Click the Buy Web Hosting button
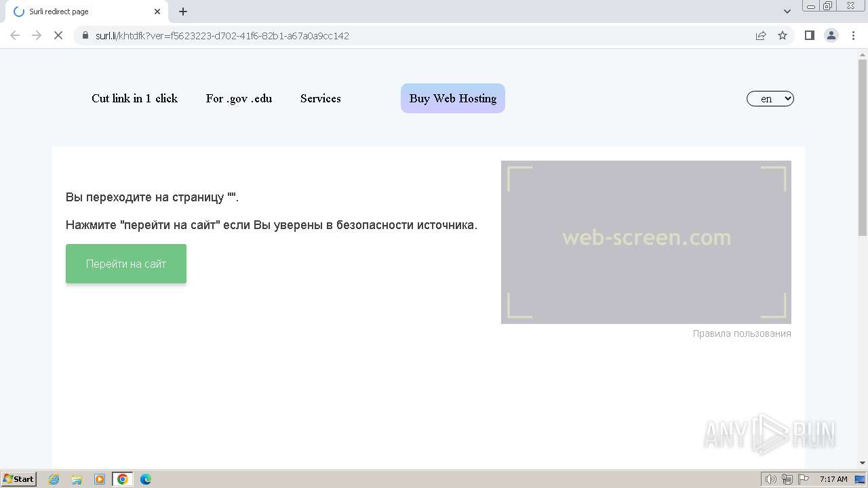The image size is (868, 488). [453, 98]
